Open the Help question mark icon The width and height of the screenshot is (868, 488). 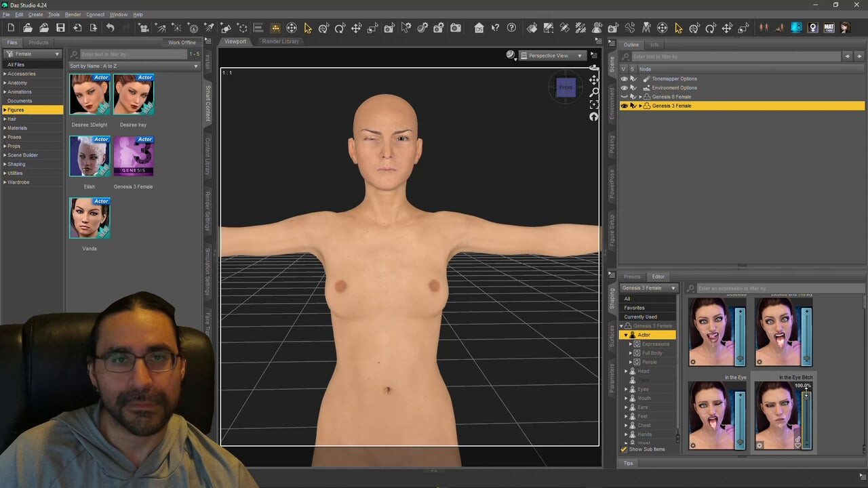click(x=511, y=28)
